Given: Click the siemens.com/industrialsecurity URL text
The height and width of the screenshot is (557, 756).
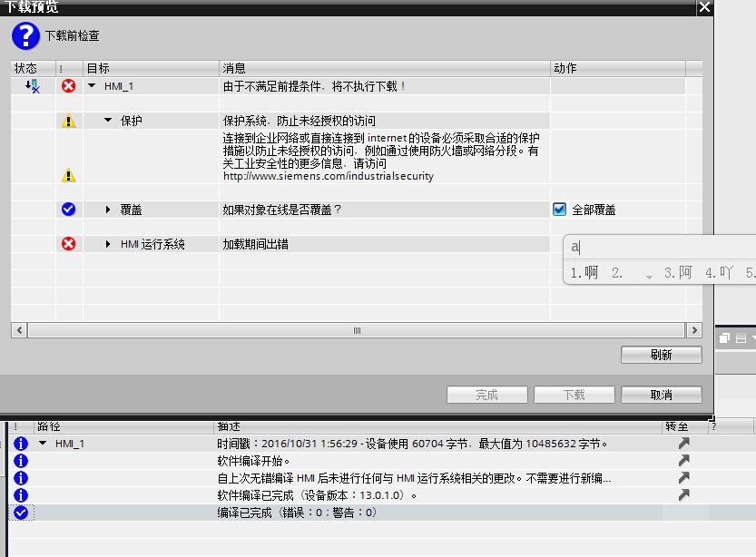Looking at the screenshot, I should tap(329, 176).
